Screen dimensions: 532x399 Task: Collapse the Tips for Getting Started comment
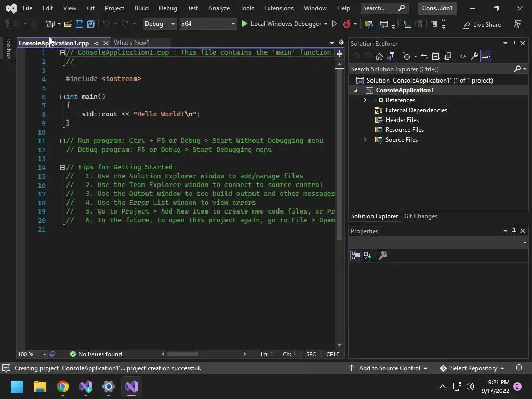62,167
